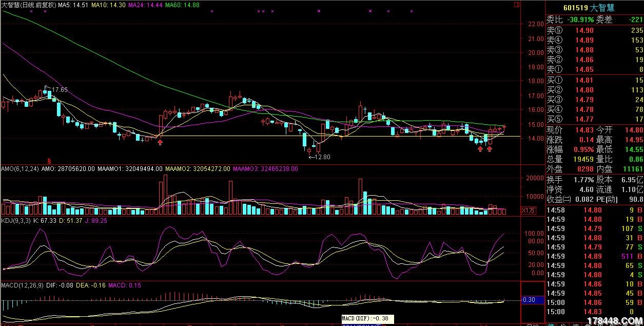The width and height of the screenshot is (644, 326).
Task: Click the 流通 1.10亿 value
Action: (x=632, y=189)
